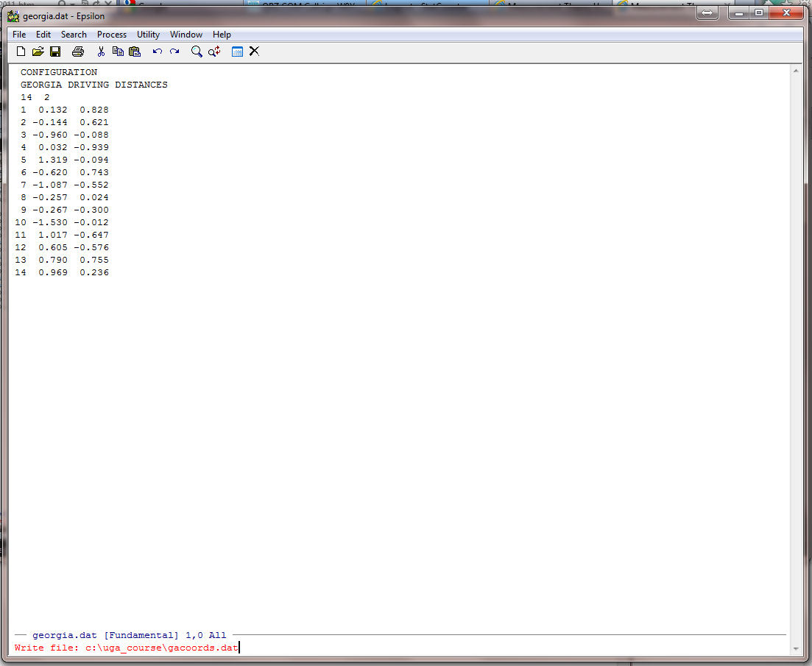Viewport: 812px width, 666px height.
Task: Expand the Utility menu
Action: click(148, 35)
